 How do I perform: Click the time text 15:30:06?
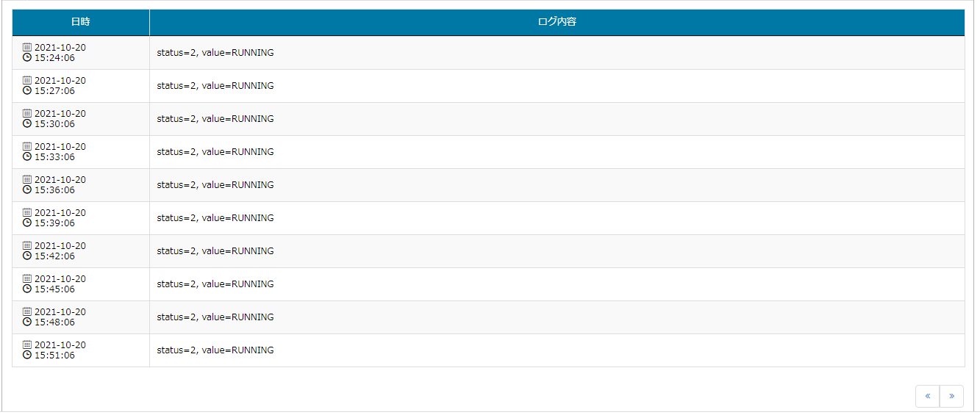point(54,124)
